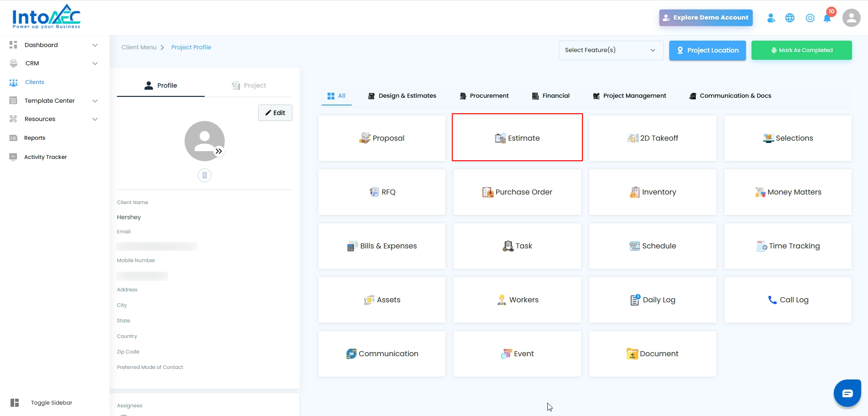Click Mark As Completed button
Screen dimensions: 868x416
[802, 50]
